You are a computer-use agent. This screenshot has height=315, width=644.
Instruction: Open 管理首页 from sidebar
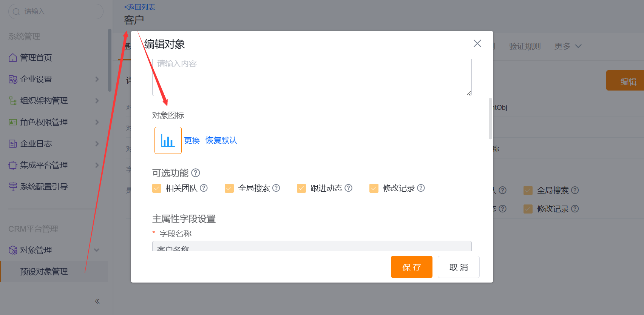pyautogui.click(x=36, y=58)
